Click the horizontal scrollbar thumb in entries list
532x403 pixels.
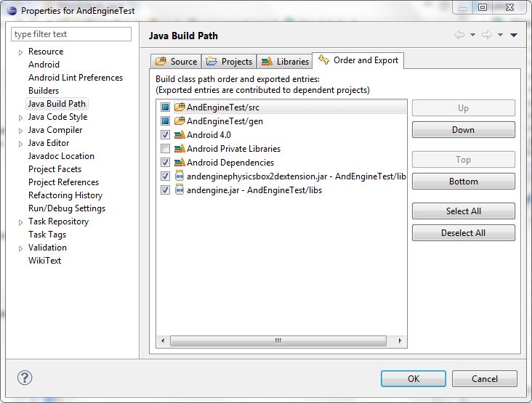[278, 341]
